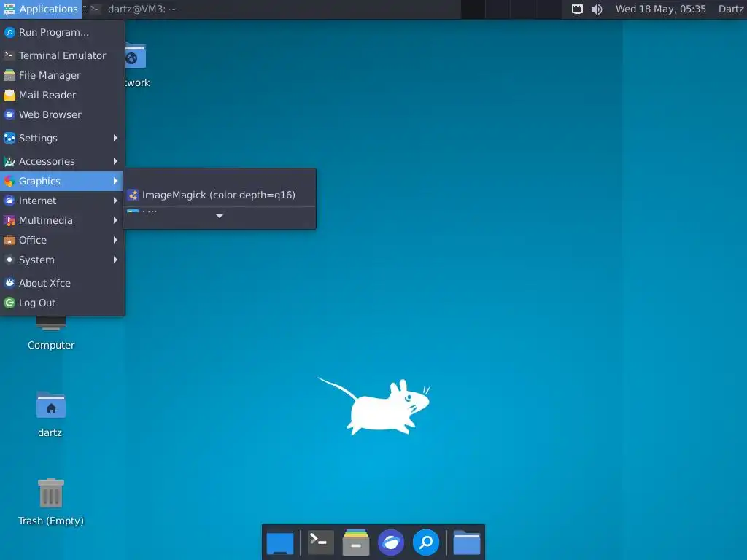The image size is (747, 560).
Task: Click the Terminal Emulator menu icon
Action: [9, 55]
